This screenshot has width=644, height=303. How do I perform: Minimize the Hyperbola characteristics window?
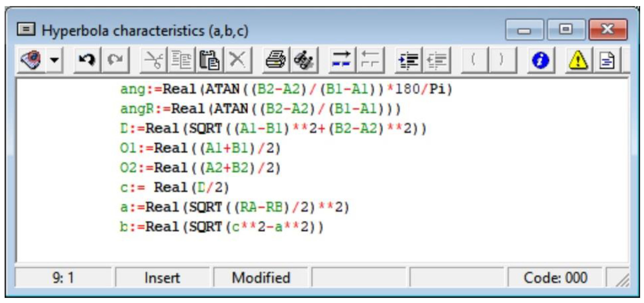(524, 30)
